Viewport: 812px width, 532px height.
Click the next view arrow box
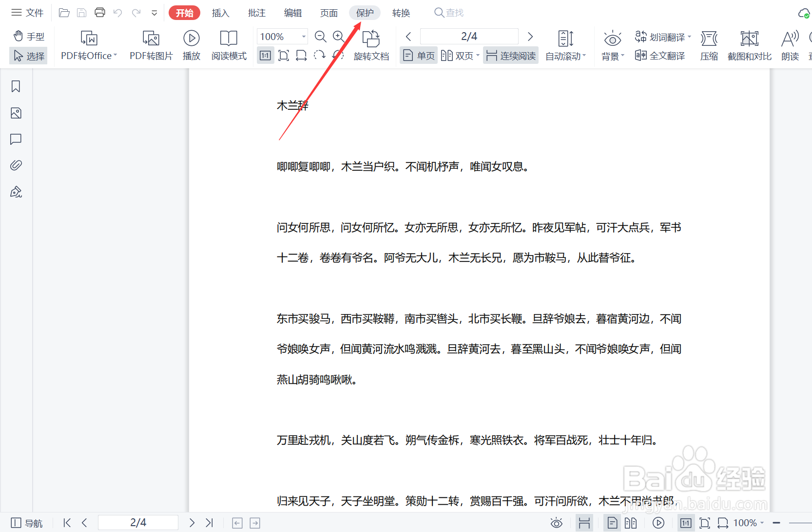(x=255, y=523)
